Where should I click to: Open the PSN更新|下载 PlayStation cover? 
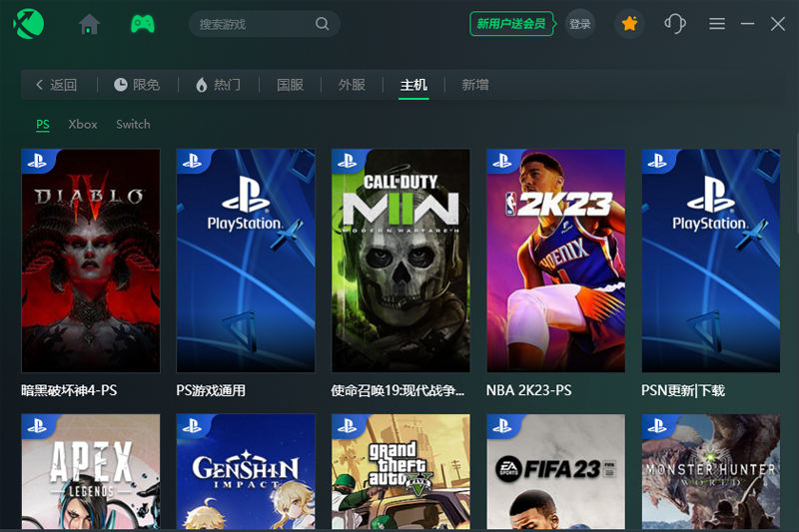click(711, 261)
